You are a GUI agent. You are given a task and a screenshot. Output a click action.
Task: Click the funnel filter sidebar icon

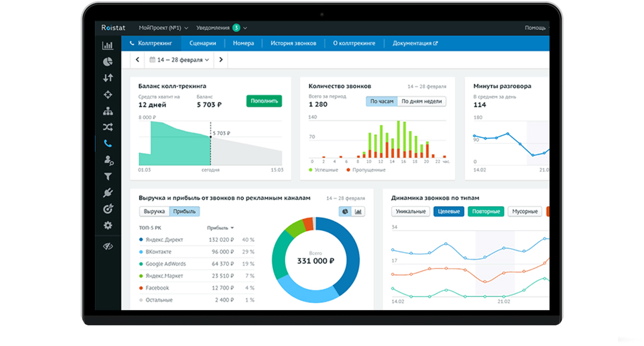coord(108,177)
